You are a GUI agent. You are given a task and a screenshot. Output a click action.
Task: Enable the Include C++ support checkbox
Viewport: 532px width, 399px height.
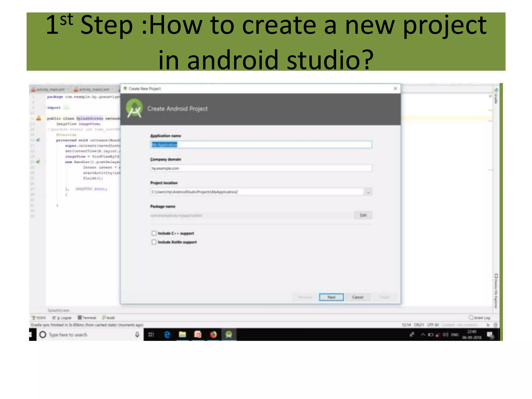click(x=154, y=233)
